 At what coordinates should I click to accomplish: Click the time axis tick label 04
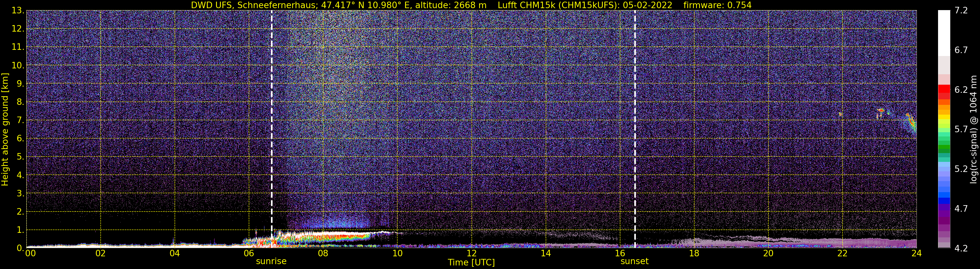coord(175,253)
